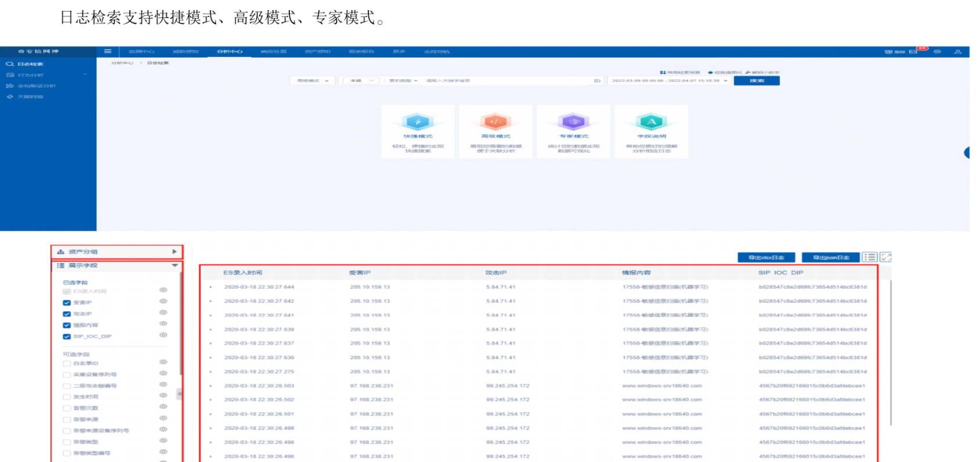Screen dimensions: 980x462
Task: Enable the 发生时间 field checkbox
Action: click(67, 397)
